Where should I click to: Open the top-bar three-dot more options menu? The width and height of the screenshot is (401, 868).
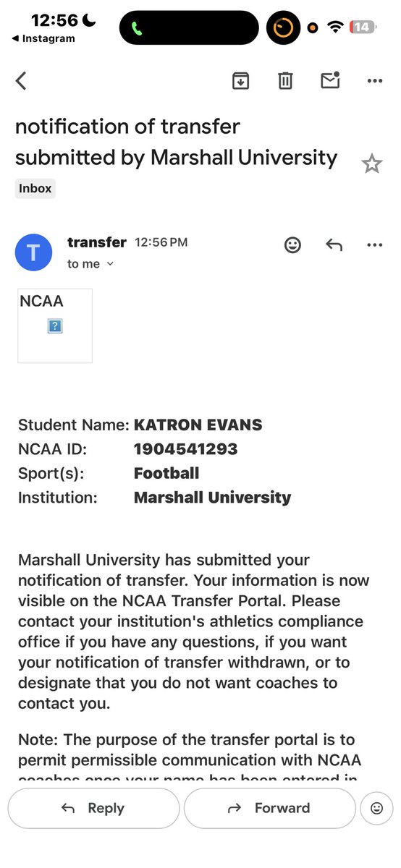pos(374,81)
